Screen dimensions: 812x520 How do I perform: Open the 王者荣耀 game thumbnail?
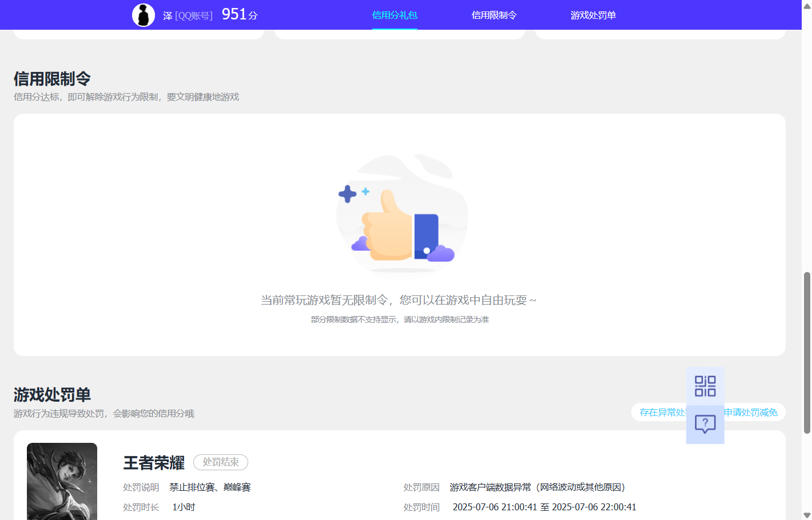click(62, 482)
